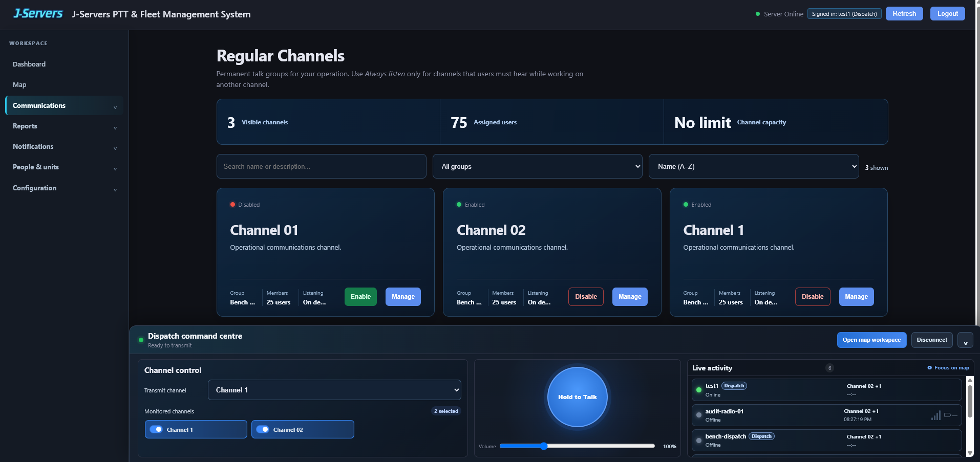The height and width of the screenshot is (462, 980).
Task: Open the All groups filter dropdown
Action: (x=538, y=166)
